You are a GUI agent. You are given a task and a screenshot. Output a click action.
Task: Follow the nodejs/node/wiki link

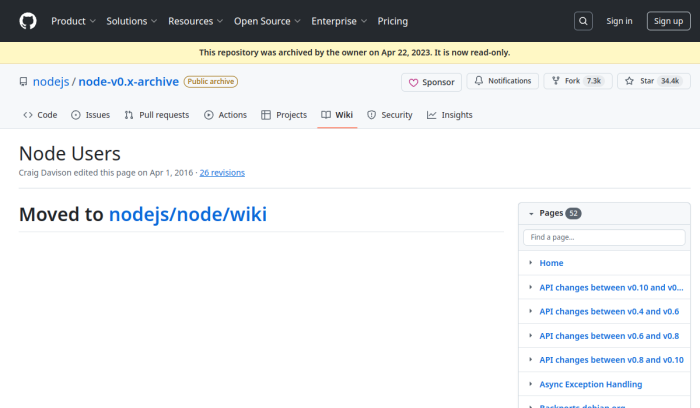[x=188, y=214]
